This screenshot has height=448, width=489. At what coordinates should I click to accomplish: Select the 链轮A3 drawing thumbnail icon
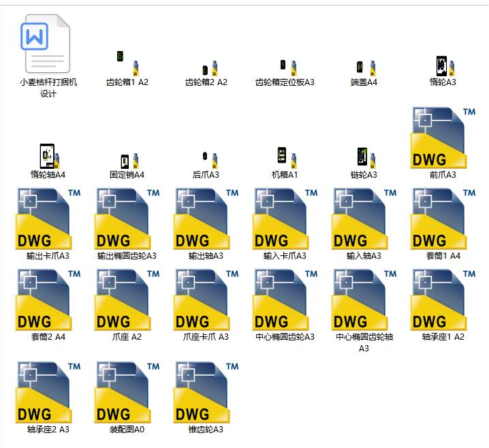(366, 158)
